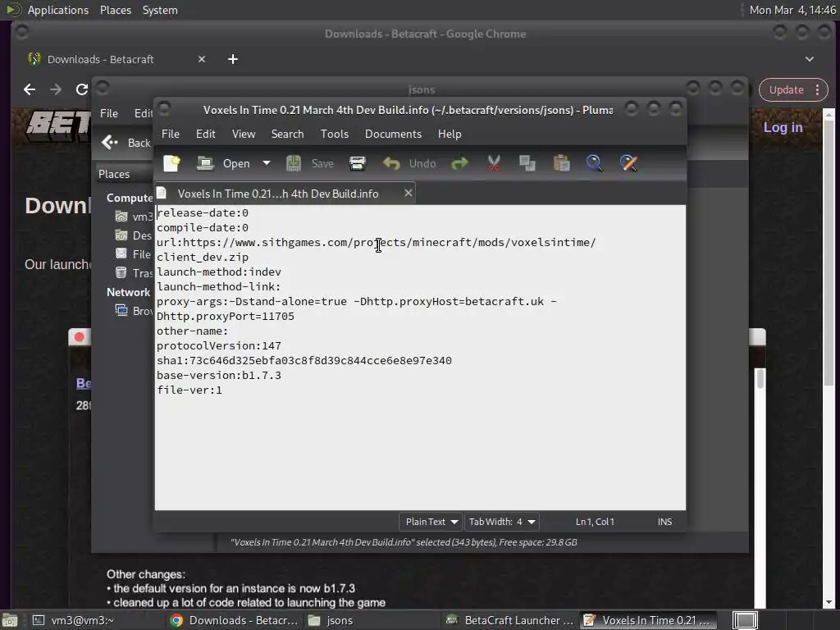Click the compile-date:0 line

click(202, 228)
